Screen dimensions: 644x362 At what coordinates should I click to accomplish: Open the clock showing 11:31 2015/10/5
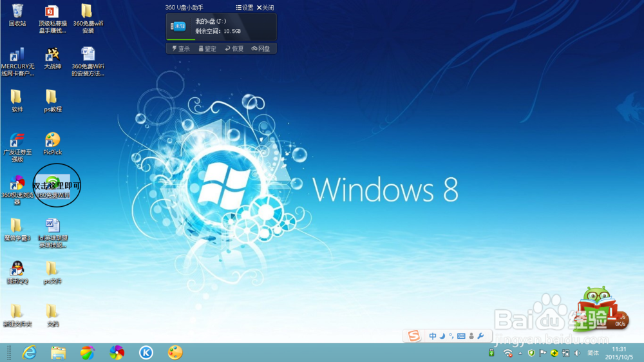(618, 353)
